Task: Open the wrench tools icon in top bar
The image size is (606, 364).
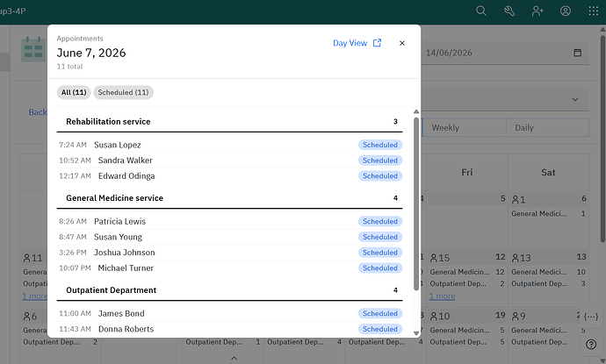Action: 509,11
